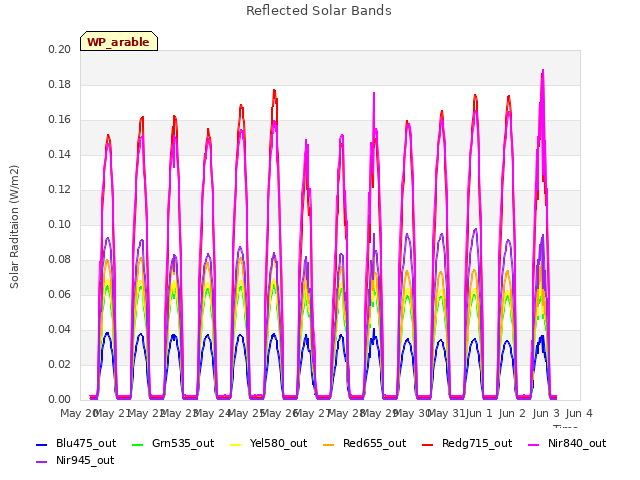640x480 pixels.
Task: Click the 0.00 y-axis tick label
Action: (60, 399)
